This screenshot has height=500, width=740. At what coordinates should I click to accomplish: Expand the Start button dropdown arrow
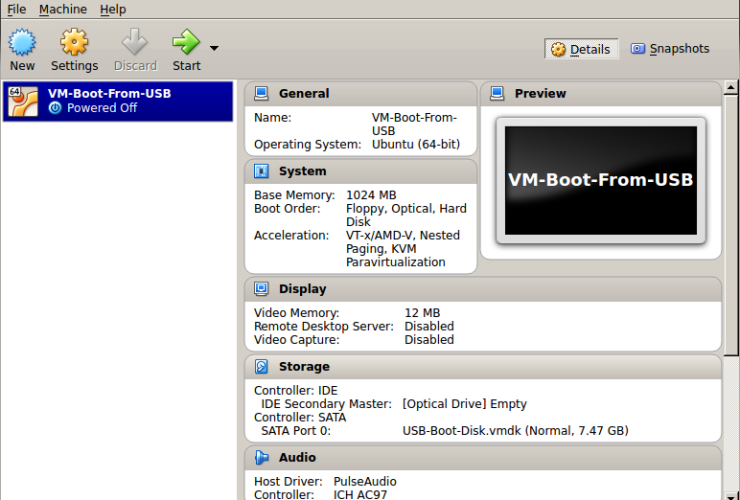(214, 47)
